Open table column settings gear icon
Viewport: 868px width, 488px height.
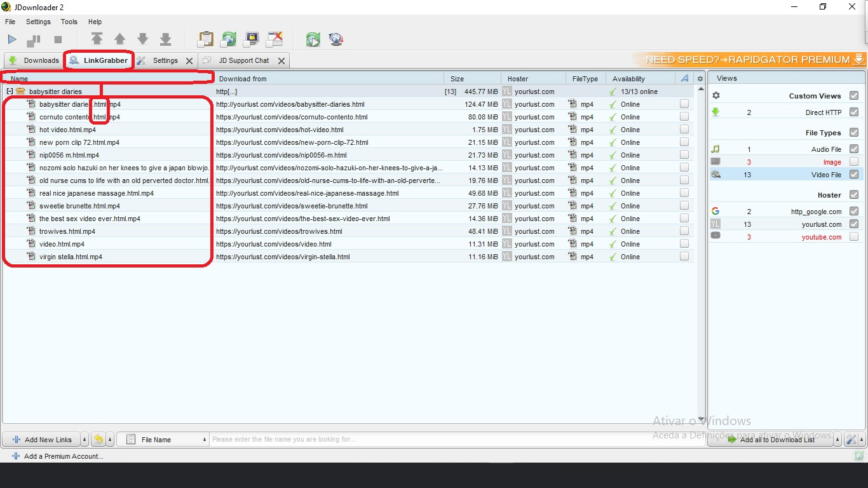(x=700, y=79)
